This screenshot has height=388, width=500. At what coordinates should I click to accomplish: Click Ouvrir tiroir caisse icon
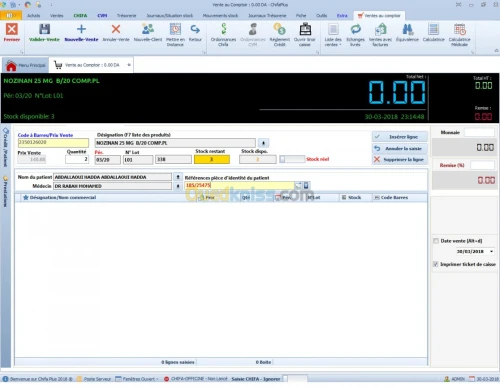tap(305, 29)
